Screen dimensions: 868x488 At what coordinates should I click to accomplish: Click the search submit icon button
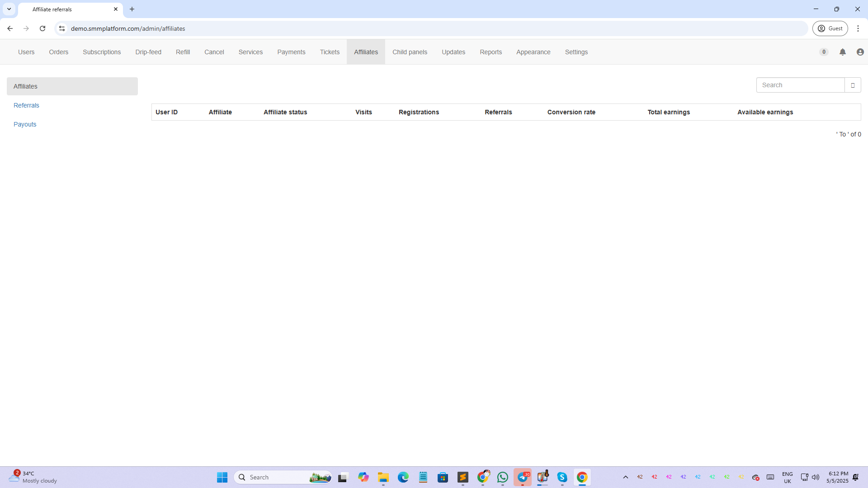(x=853, y=85)
